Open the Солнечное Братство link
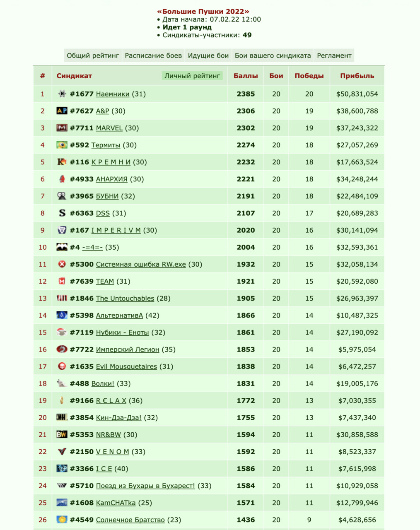The height and width of the screenshot is (530, 420). (130, 520)
